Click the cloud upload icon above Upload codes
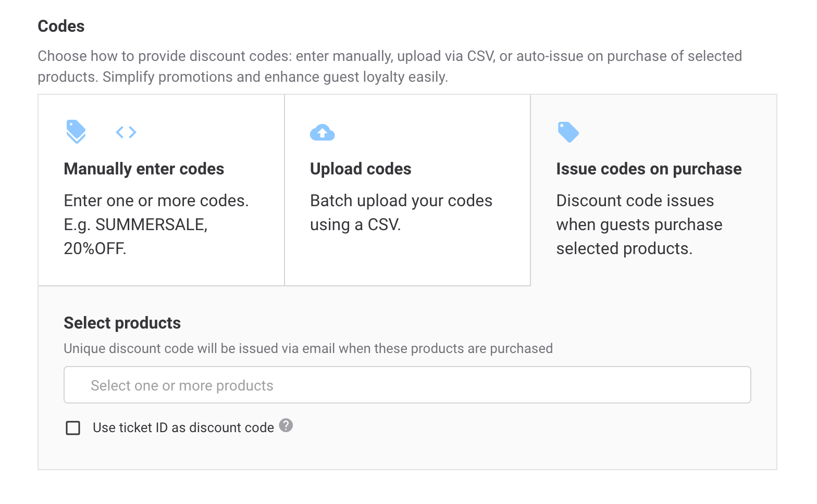Screen dimensions: 817x504 pyautogui.click(x=322, y=132)
